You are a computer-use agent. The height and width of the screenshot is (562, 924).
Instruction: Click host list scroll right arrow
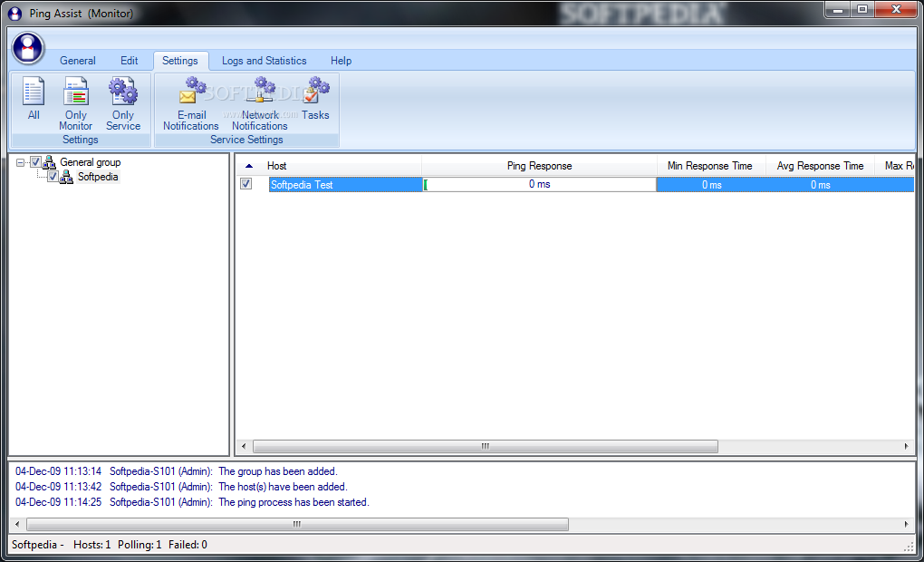(x=906, y=446)
